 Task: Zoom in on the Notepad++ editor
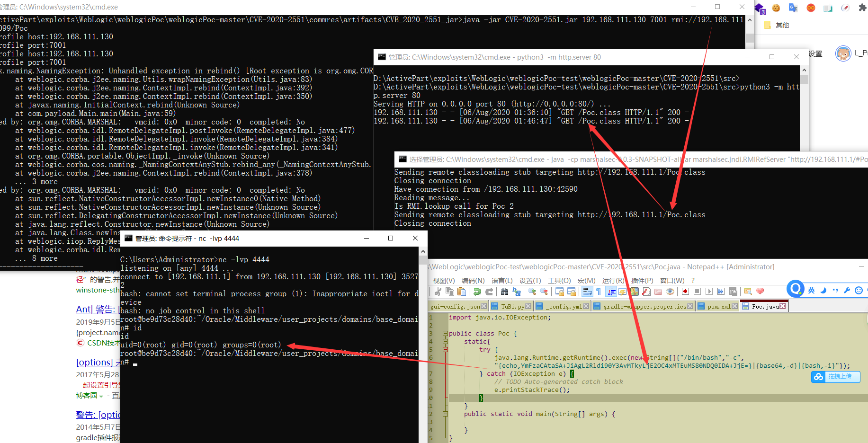(532, 292)
